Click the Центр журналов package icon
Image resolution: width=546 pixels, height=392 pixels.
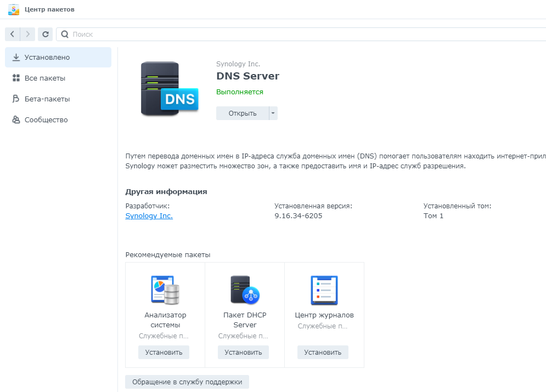tap(324, 290)
